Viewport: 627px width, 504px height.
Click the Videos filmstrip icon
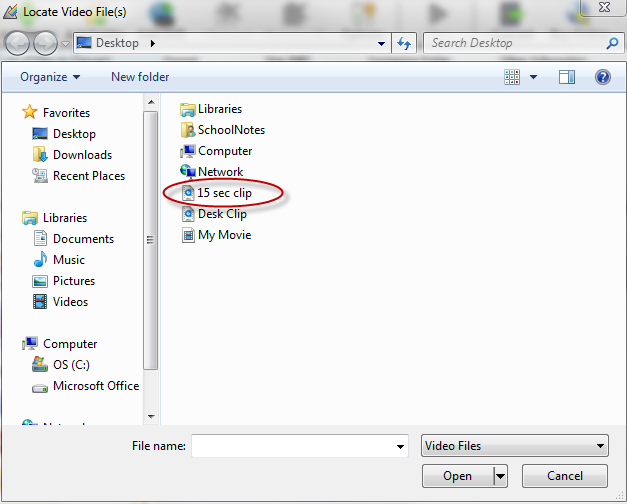point(40,302)
